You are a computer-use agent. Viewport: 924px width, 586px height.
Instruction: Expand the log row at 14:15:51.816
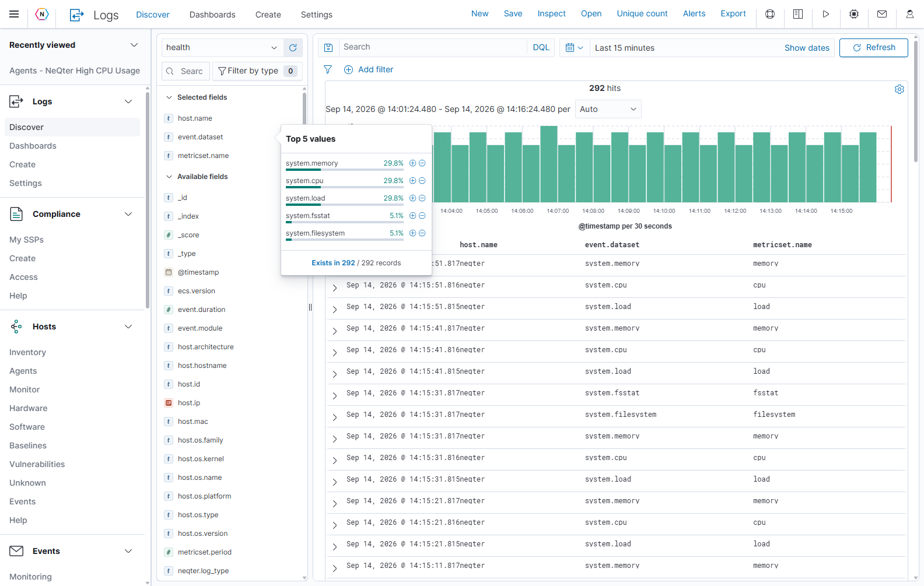(335, 288)
